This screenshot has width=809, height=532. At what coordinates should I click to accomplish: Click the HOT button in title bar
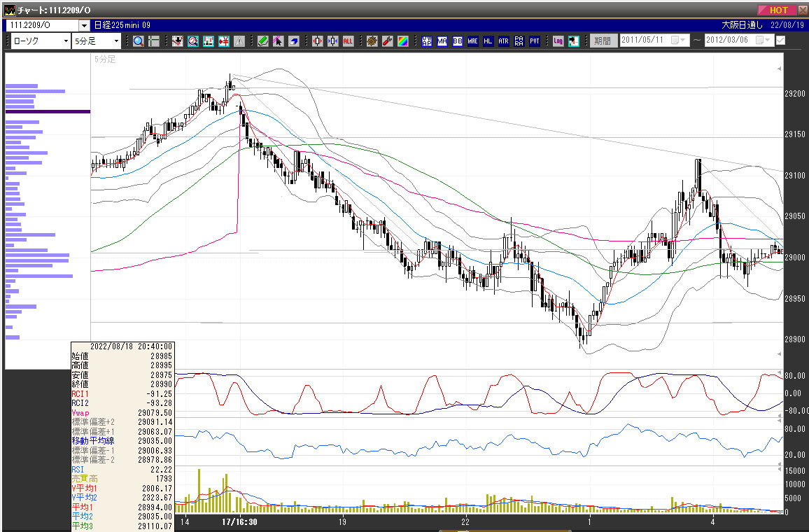pyautogui.click(x=778, y=10)
